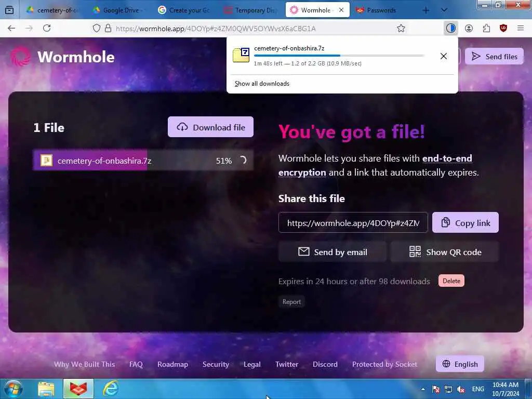Open the Windows Start menu
This screenshot has width=532, height=399.
click(13, 389)
